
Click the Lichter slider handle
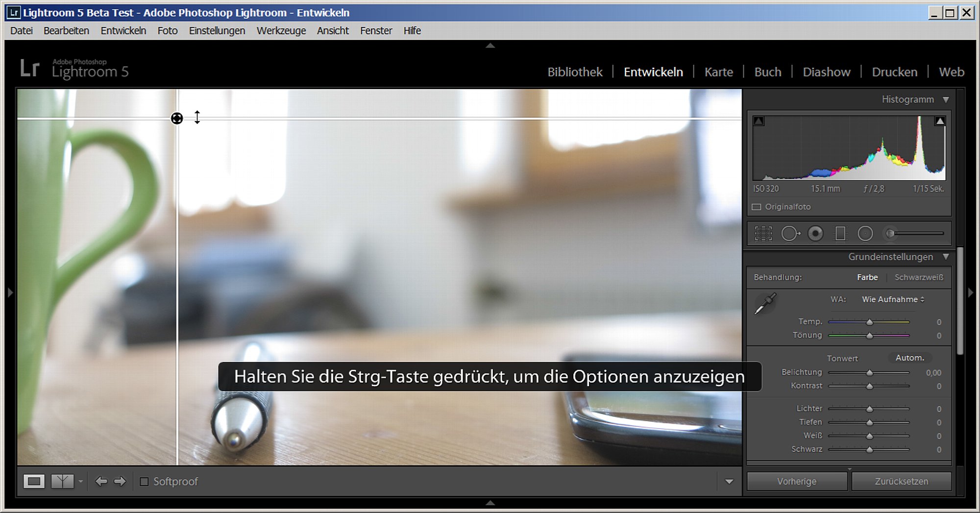(870, 409)
